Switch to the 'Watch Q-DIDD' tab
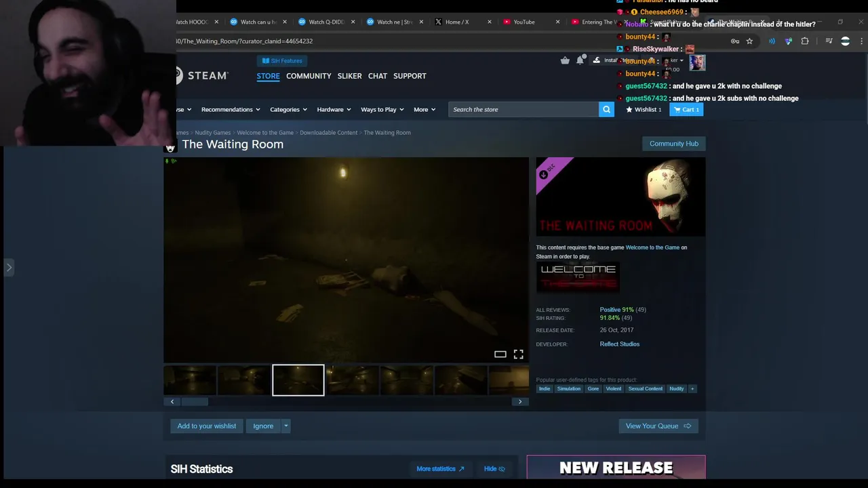Image resolution: width=868 pixels, height=488 pixels. click(321, 22)
